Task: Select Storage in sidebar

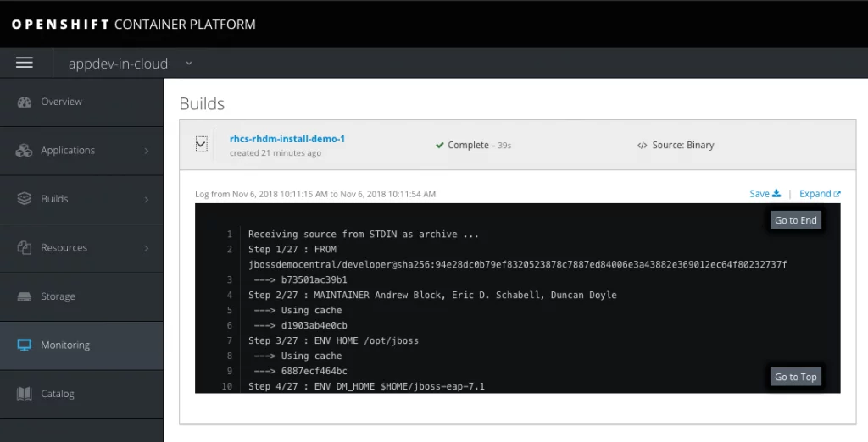Action: 58,296
